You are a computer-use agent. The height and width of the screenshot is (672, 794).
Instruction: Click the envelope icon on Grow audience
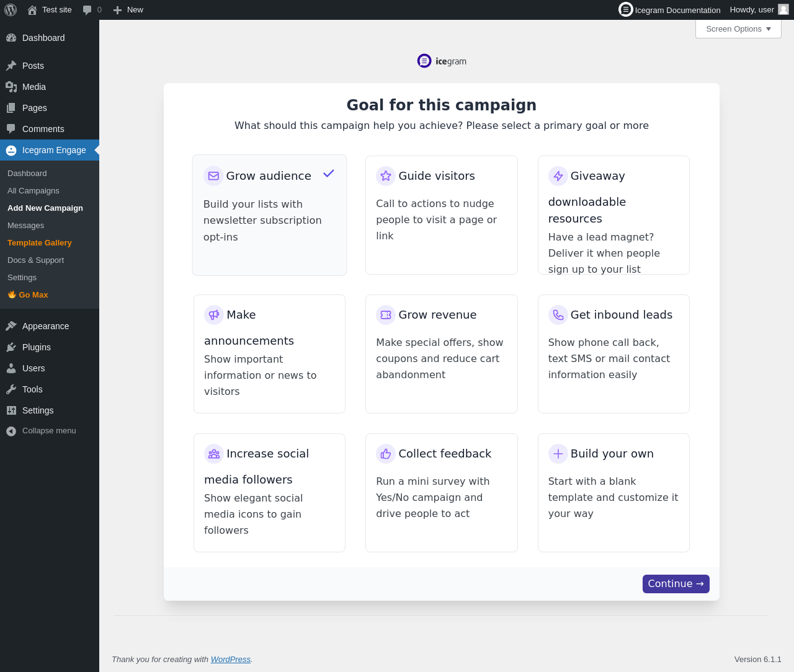(x=213, y=176)
